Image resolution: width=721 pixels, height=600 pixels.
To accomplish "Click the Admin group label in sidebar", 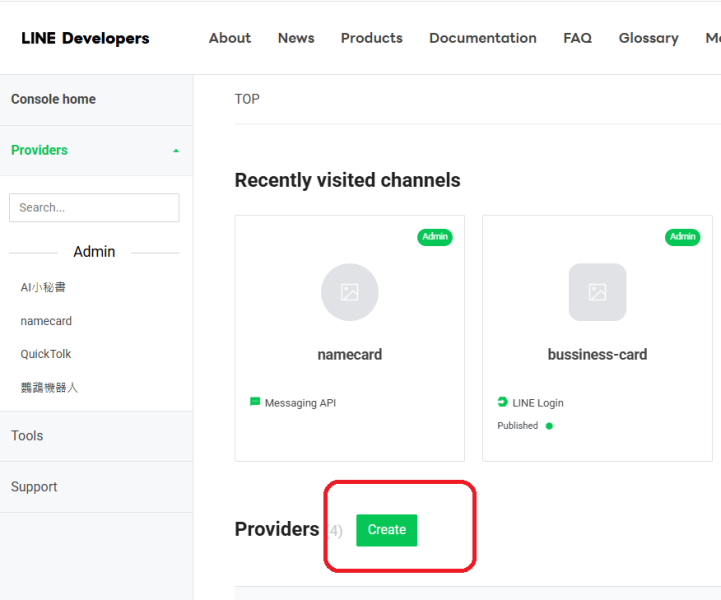I will point(94,251).
